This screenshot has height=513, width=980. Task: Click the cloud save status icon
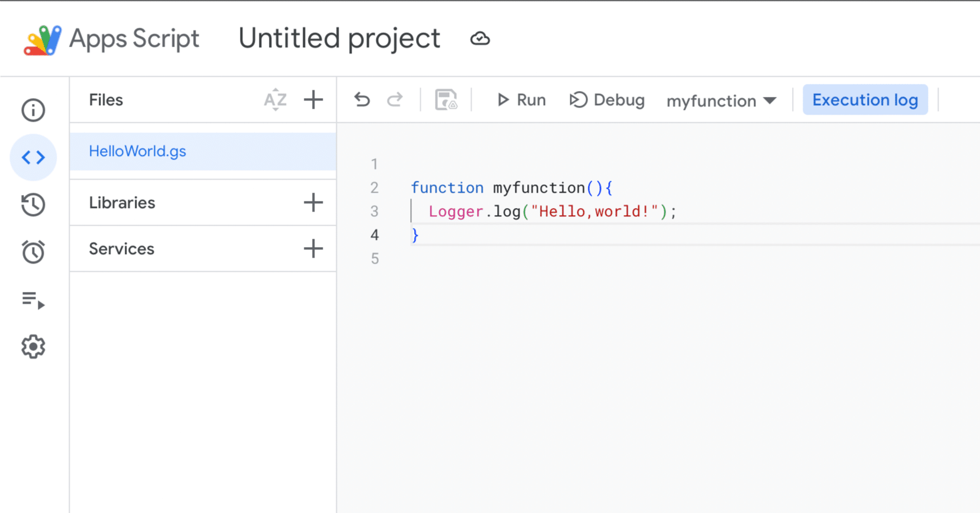coord(480,39)
